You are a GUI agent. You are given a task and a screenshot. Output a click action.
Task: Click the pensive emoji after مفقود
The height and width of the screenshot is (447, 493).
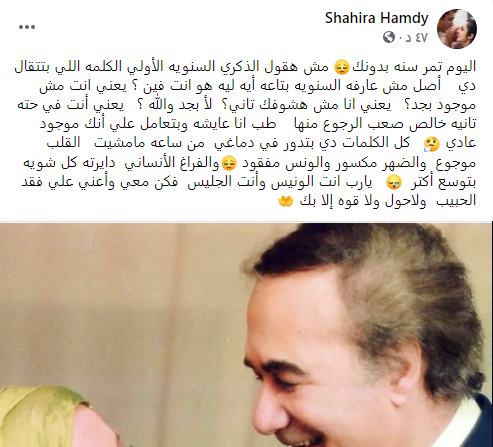229,164
